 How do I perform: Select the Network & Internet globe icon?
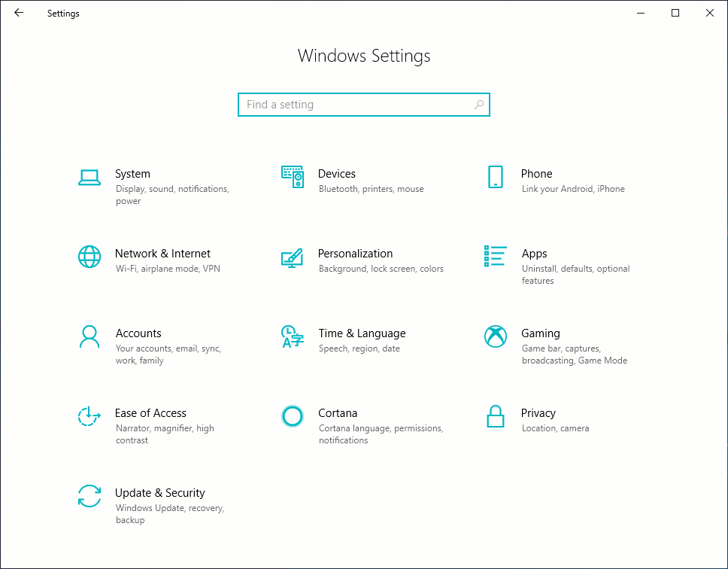tap(89, 257)
